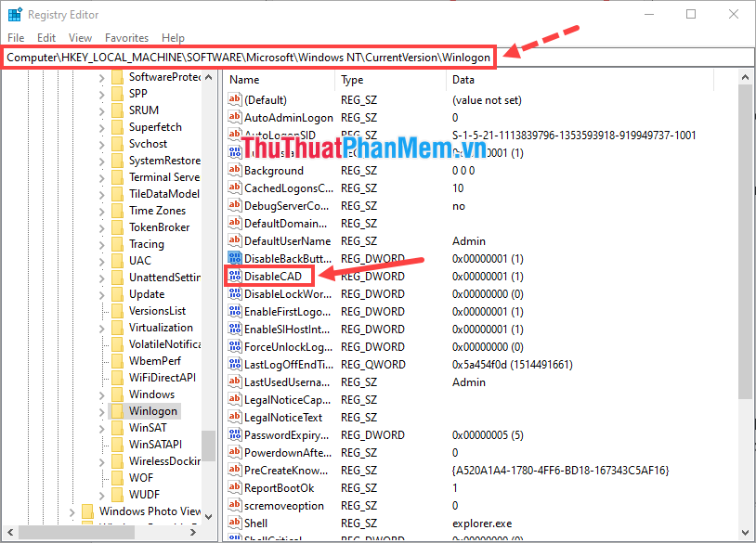The width and height of the screenshot is (756, 543).
Task: Click the REG_DWORD icon next to DisableCAD
Action: (x=235, y=276)
